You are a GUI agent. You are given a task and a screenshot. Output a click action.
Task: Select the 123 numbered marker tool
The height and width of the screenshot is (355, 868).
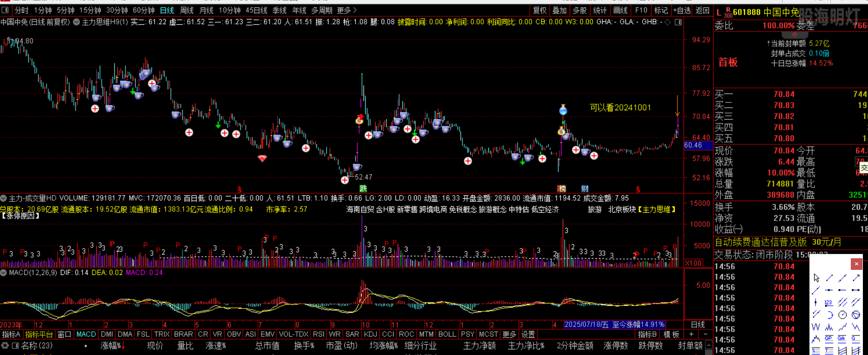(829, 302)
